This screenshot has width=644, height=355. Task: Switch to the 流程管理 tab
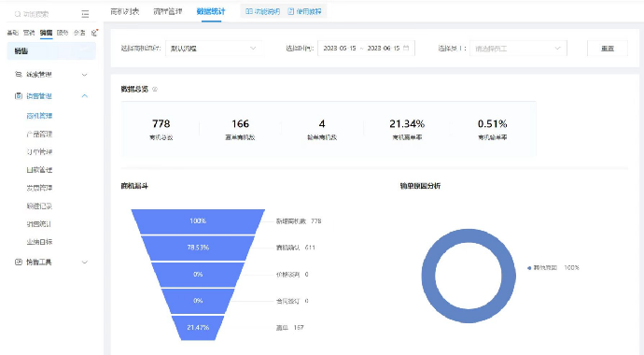168,11
